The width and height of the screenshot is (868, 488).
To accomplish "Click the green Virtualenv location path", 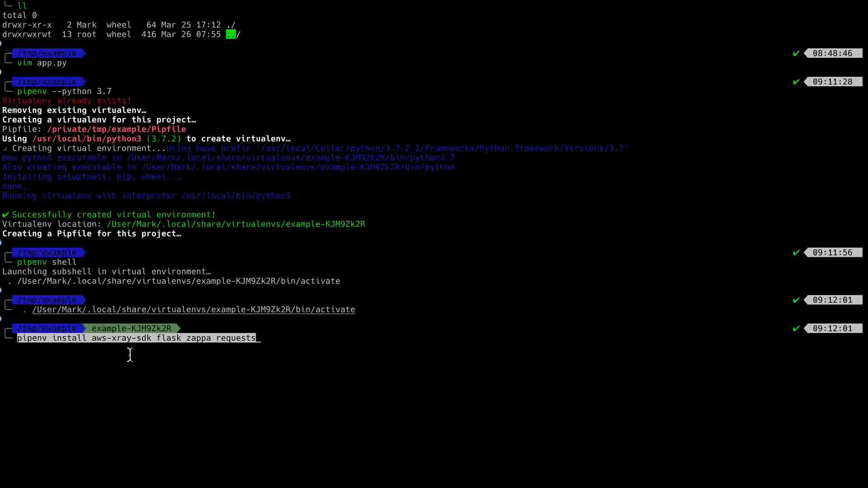I will pos(236,224).
